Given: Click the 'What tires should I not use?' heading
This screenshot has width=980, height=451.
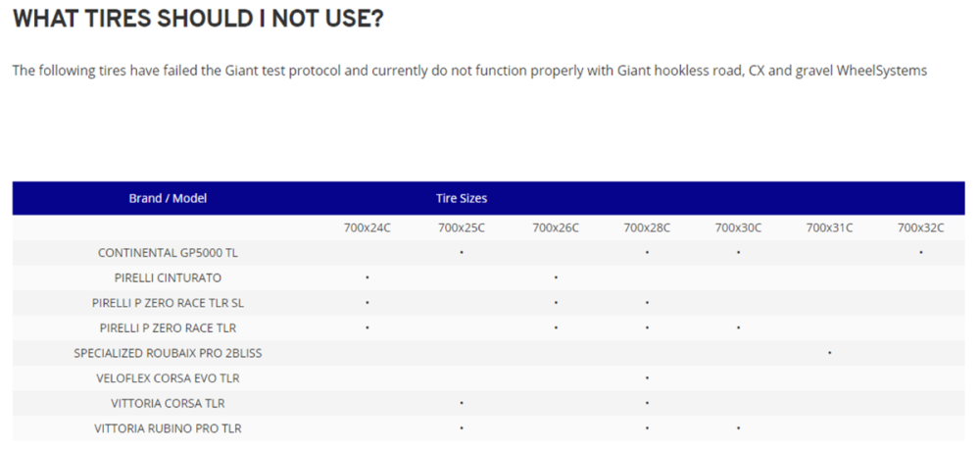Looking at the screenshot, I should tap(197, 20).
